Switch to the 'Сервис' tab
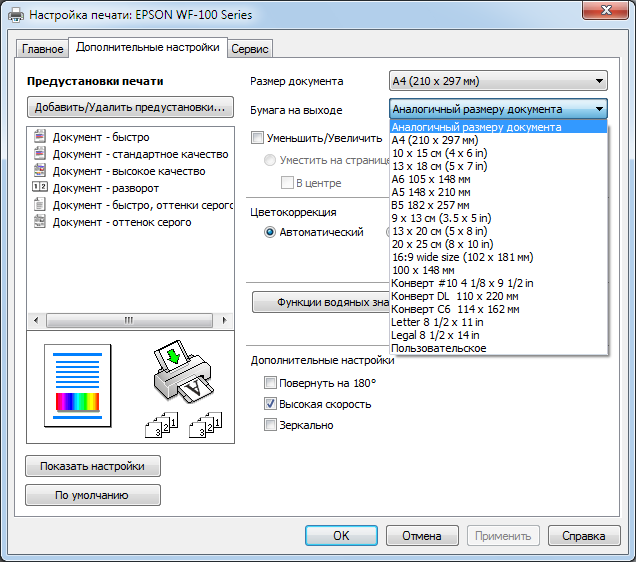 (250, 49)
